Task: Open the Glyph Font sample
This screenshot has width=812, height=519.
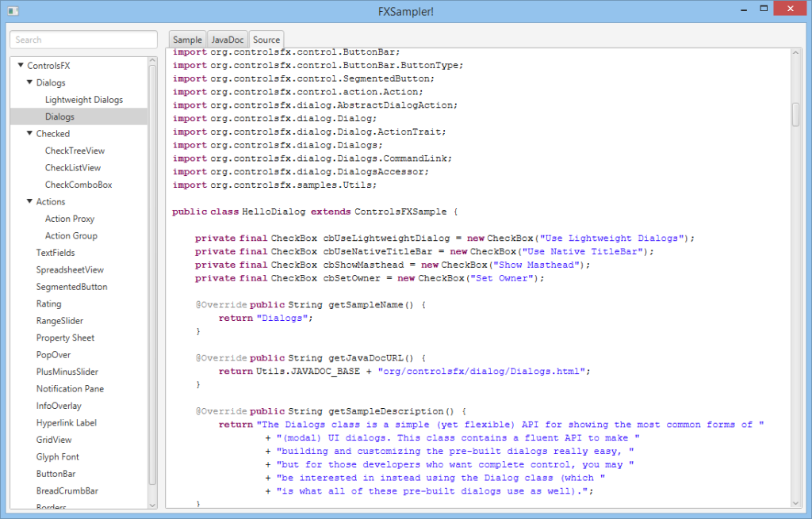Action: (x=57, y=457)
